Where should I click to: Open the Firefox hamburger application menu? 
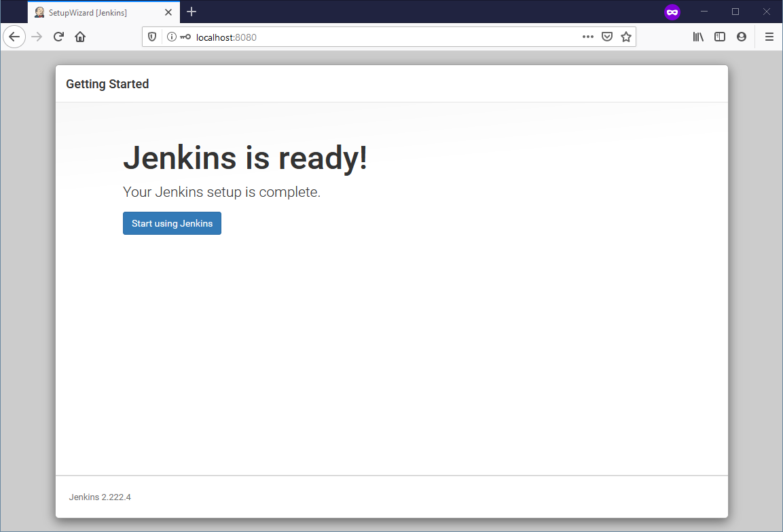tap(769, 37)
